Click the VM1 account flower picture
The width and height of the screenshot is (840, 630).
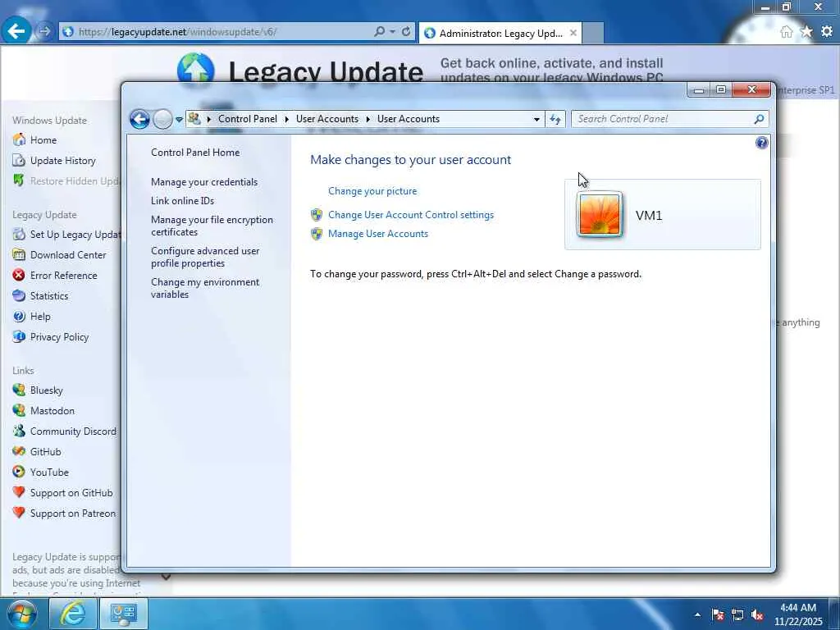(599, 214)
